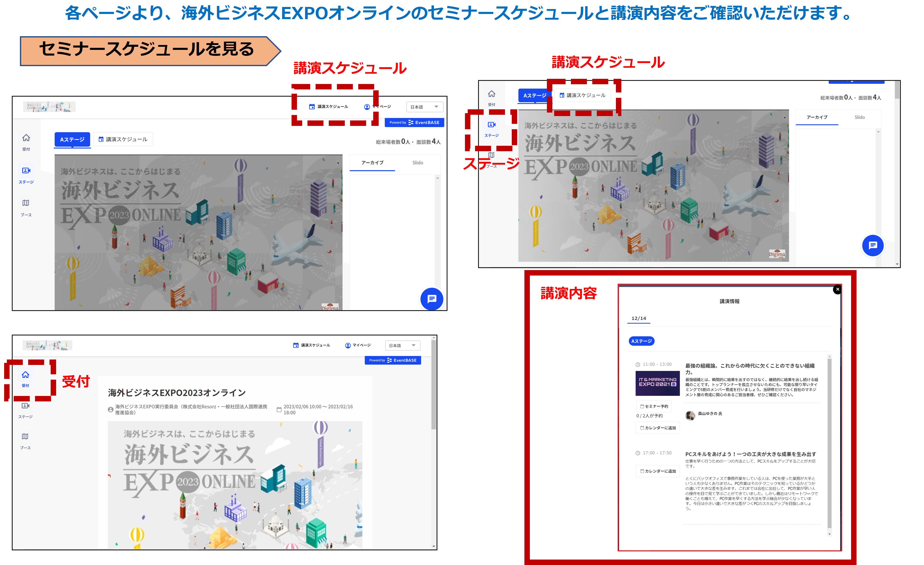Open 受付 home icon in upper-right stage screenshot

point(491,97)
